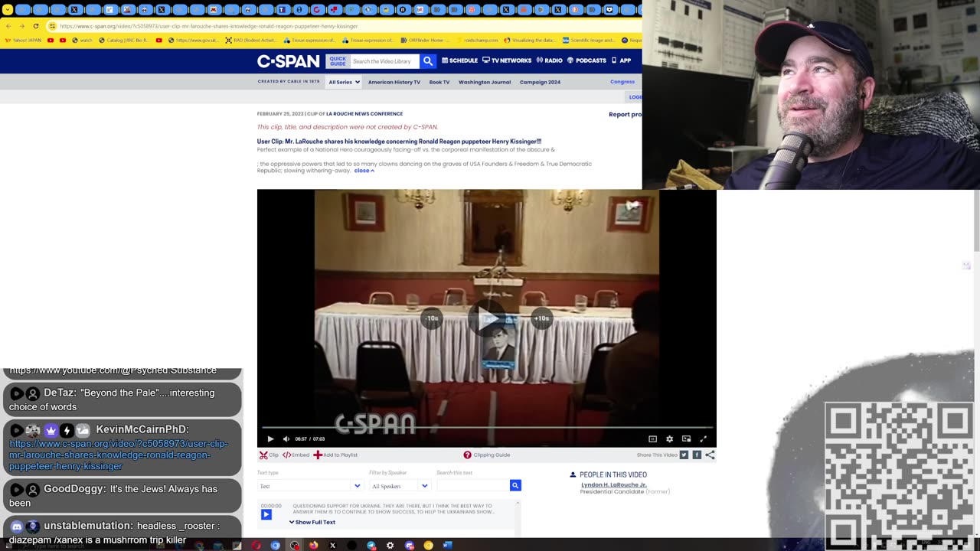
Task: Go to Book TV
Action: [x=439, y=82]
